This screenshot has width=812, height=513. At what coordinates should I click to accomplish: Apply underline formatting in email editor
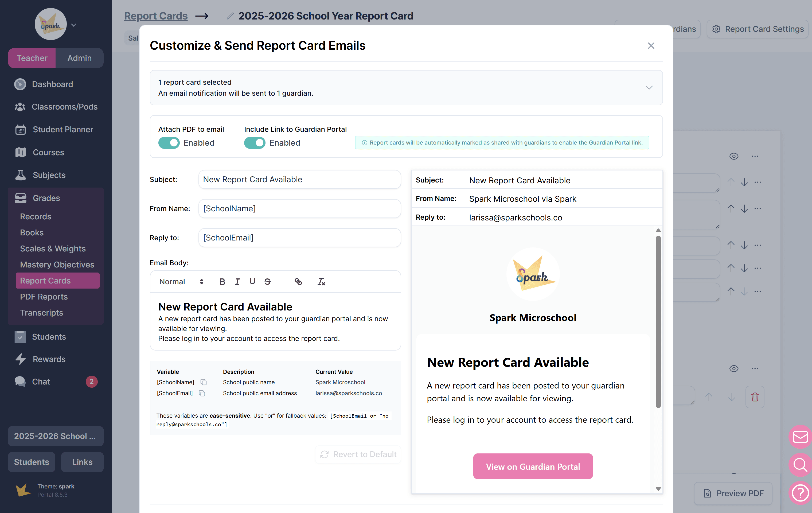click(x=252, y=282)
